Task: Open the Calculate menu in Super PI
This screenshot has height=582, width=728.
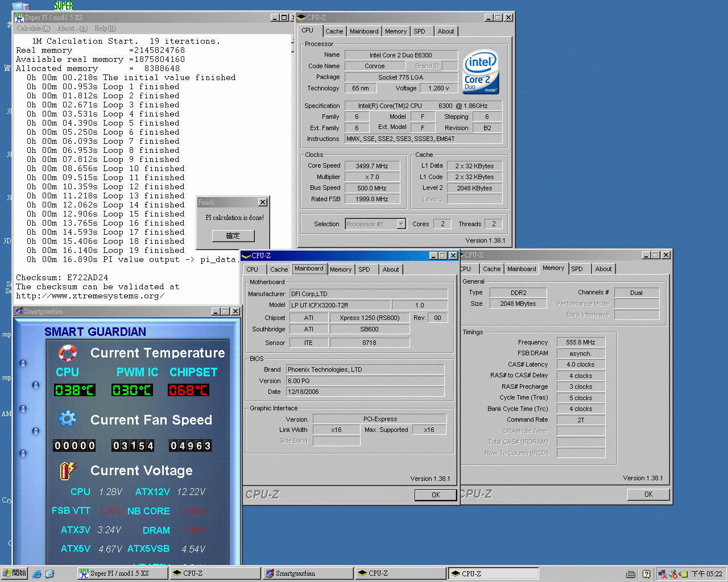Action: 33,28
